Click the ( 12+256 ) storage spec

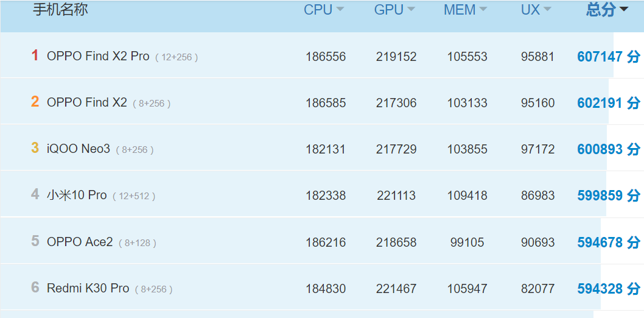point(177,57)
